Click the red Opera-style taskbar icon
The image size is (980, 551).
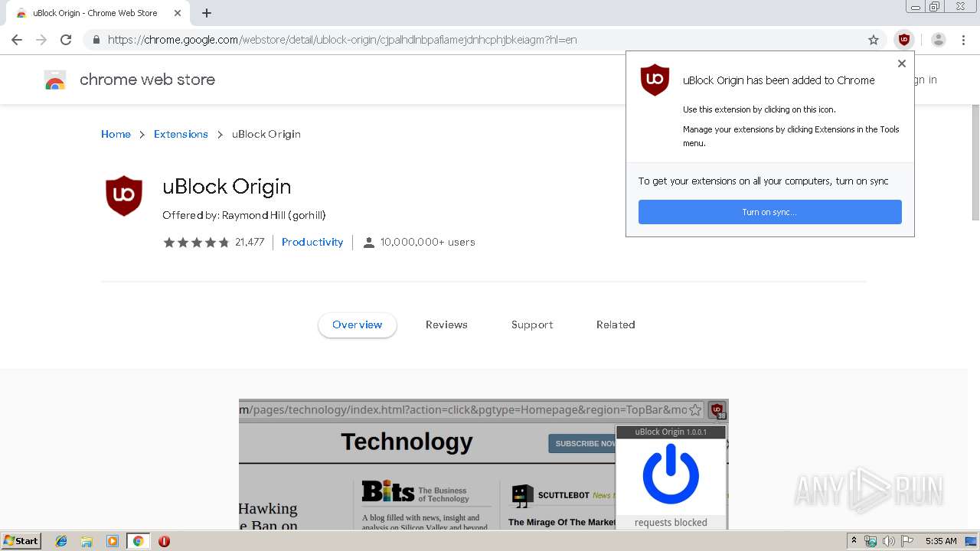coord(164,541)
